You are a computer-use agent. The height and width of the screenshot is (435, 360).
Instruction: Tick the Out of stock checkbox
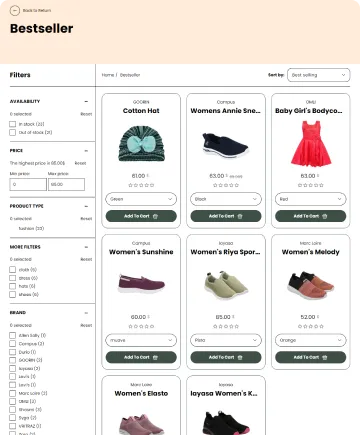pyautogui.click(x=13, y=132)
